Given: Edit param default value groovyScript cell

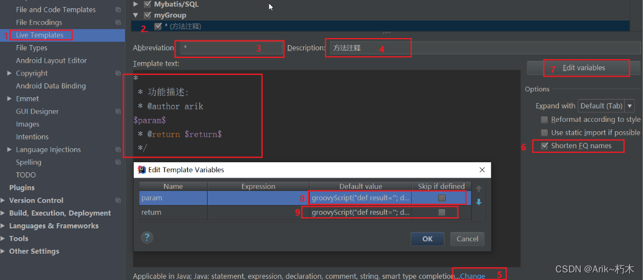Looking at the screenshot, I should [361, 198].
